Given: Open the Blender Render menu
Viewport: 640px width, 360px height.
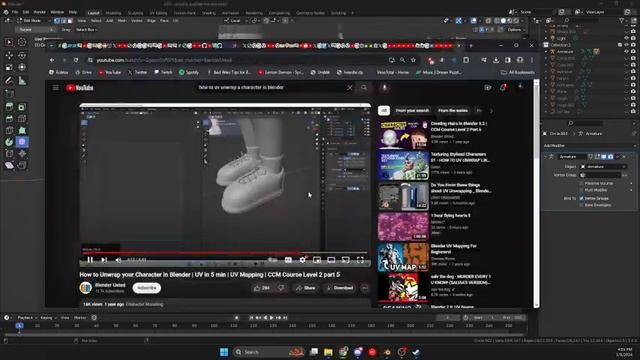Looking at the screenshot, I should pos(40,12).
